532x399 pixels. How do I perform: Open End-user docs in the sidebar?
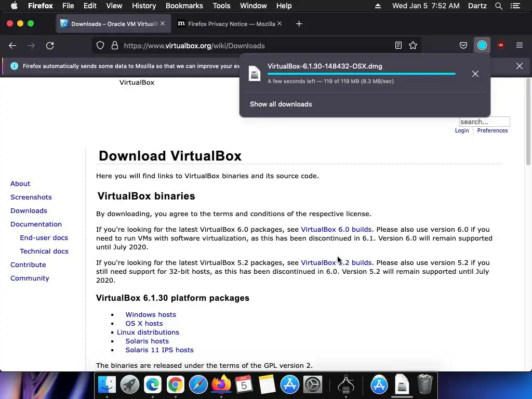pos(44,238)
